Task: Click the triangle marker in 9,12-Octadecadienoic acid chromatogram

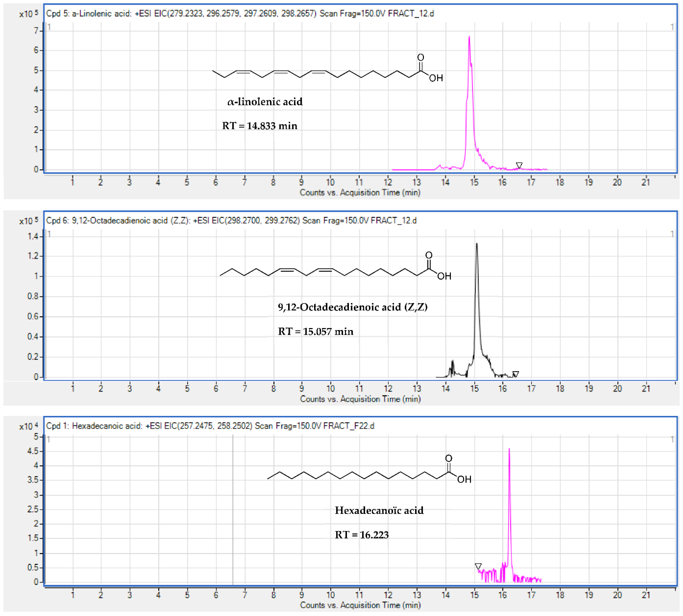Action: coord(515,374)
